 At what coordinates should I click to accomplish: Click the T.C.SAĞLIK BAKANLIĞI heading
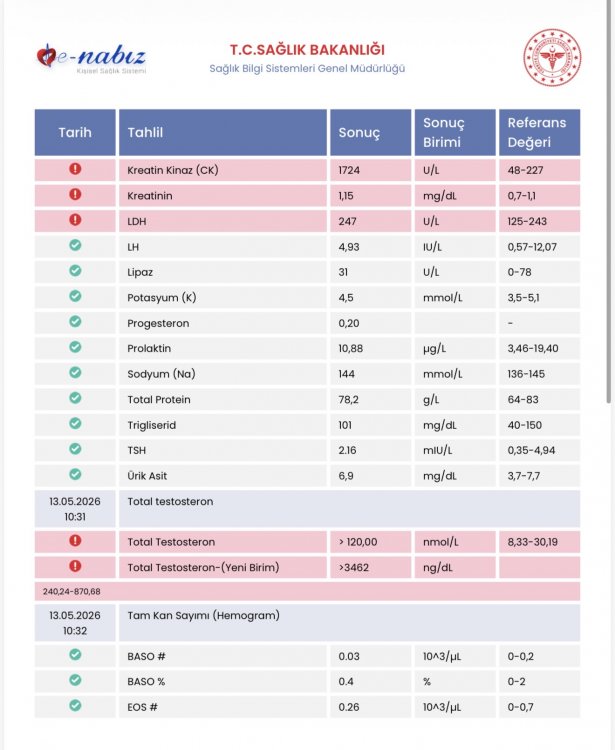[x=307, y=50]
